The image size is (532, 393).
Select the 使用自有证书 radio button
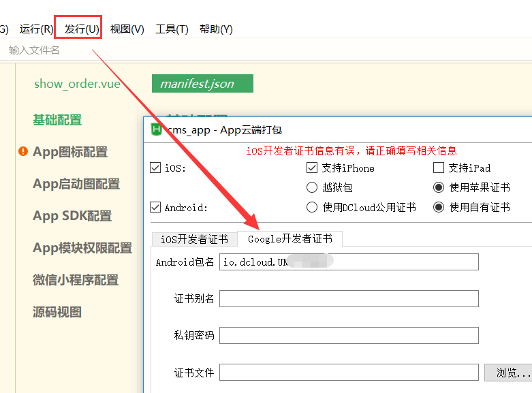tap(439, 207)
